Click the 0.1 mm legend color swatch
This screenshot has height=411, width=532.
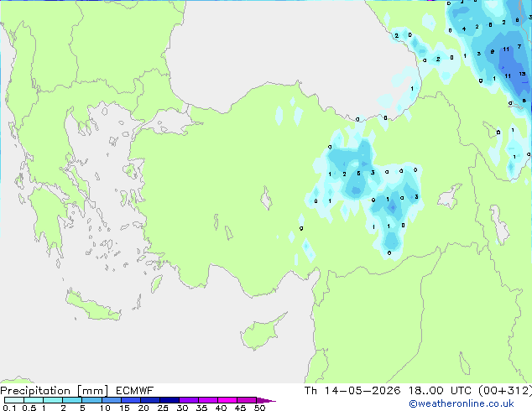pyautogui.click(x=14, y=400)
